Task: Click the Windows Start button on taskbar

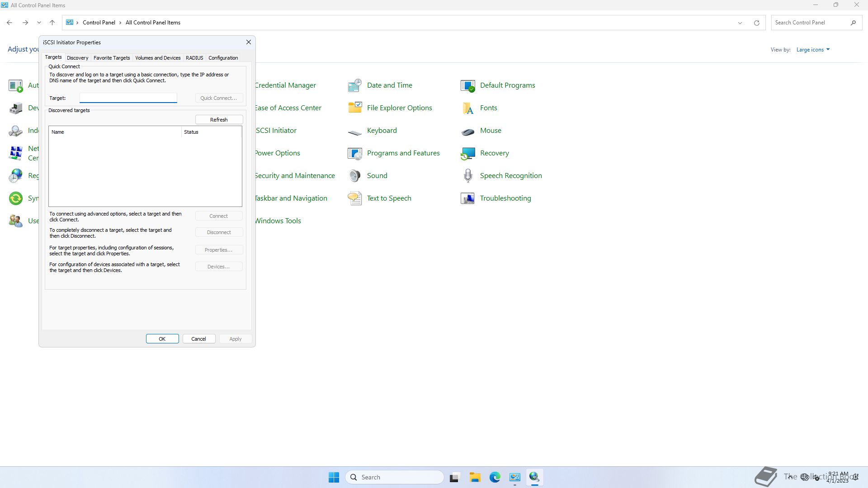Action: (x=334, y=477)
